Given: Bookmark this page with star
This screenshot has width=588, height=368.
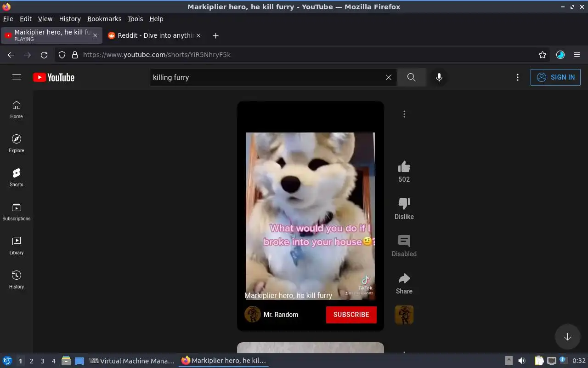Looking at the screenshot, I should pyautogui.click(x=543, y=55).
